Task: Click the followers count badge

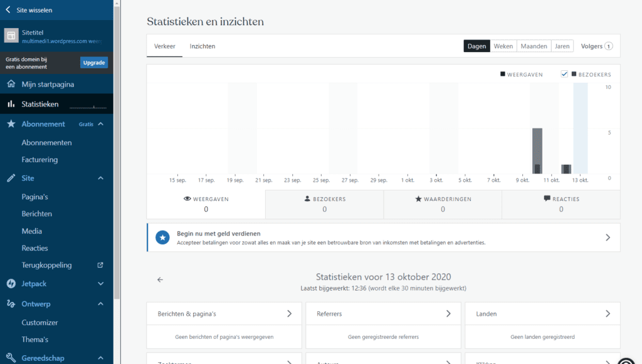Action: (x=609, y=46)
